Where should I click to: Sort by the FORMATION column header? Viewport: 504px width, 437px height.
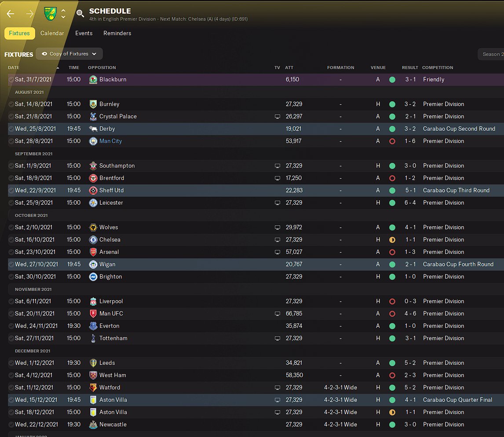pos(340,67)
